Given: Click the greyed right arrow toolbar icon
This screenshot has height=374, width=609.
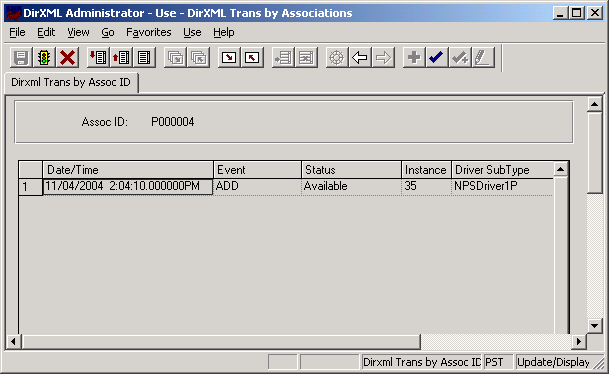Looking at the screenshot, I should pos(383,58).
